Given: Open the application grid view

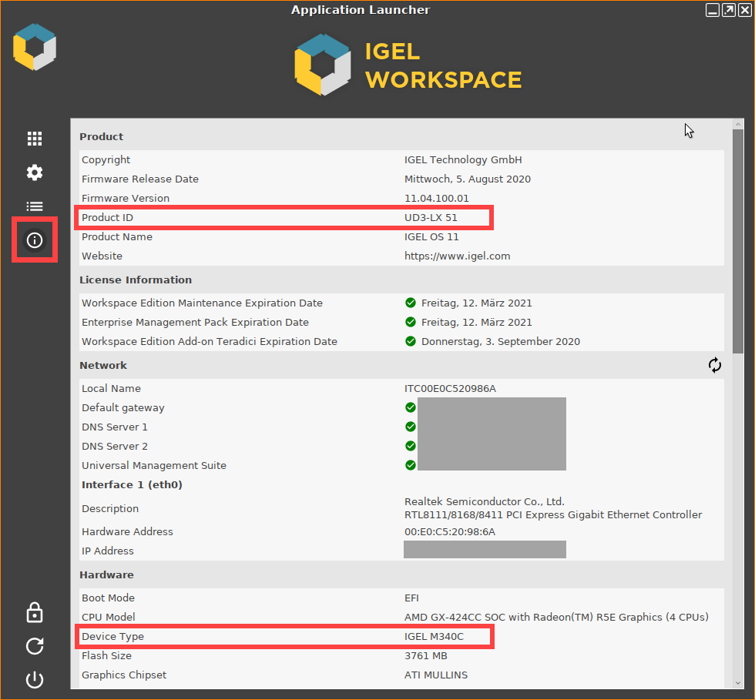Looking at the screenshot, I should [x=34, y=139].
